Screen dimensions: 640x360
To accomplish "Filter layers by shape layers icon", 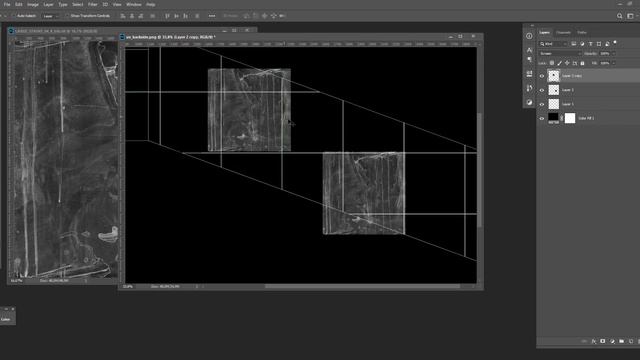I will tap(599, 44).
